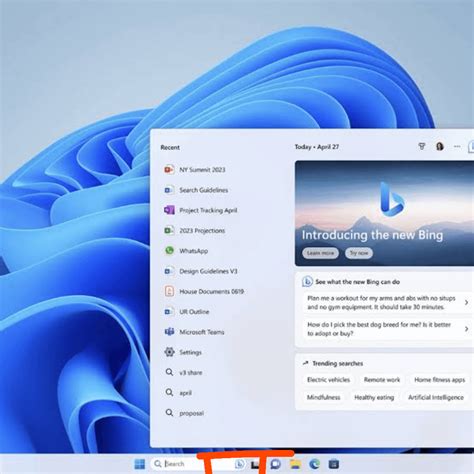Click the "Trending searches" heading
The image size is (474, 474).
pos(337,363)
